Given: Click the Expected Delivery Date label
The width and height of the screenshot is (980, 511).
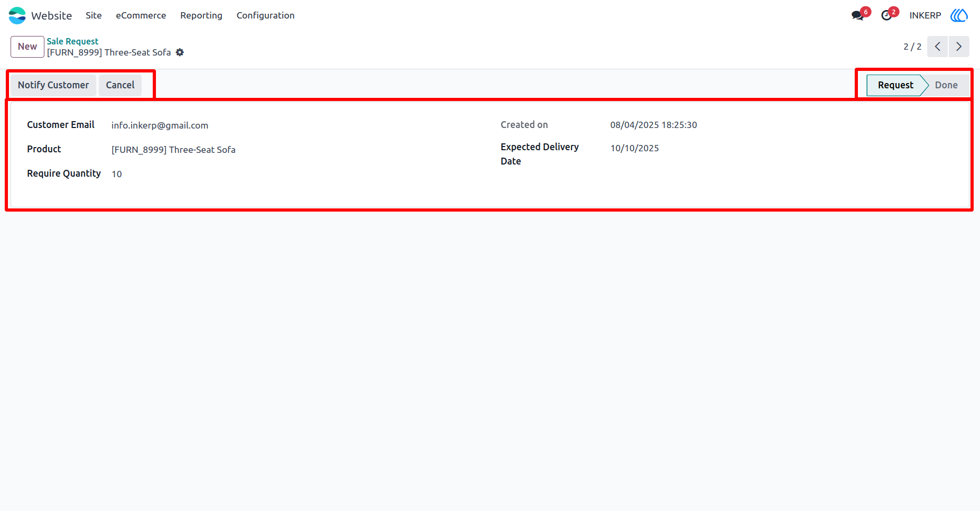Looking at the screenshot, I should click(x=540, y=154).
